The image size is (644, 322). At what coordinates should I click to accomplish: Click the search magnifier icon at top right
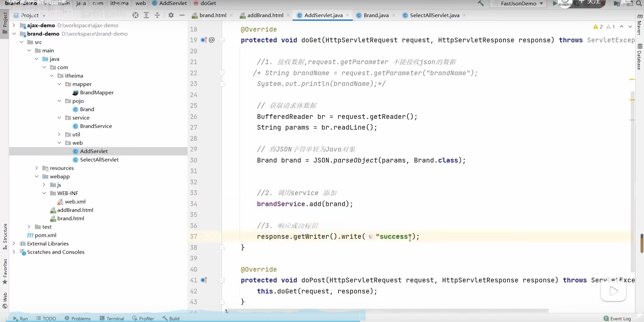(639, 3)
